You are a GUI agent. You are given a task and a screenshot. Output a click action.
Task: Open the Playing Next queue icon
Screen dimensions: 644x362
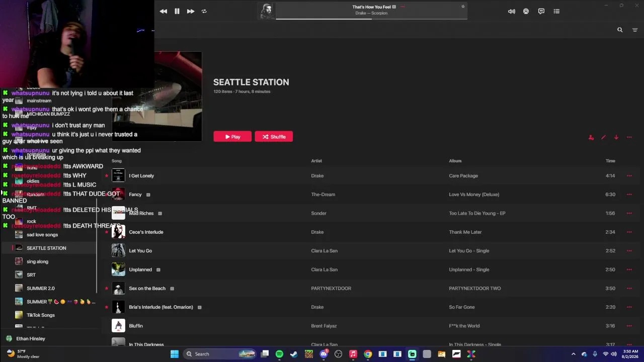[x=556, y=11]
